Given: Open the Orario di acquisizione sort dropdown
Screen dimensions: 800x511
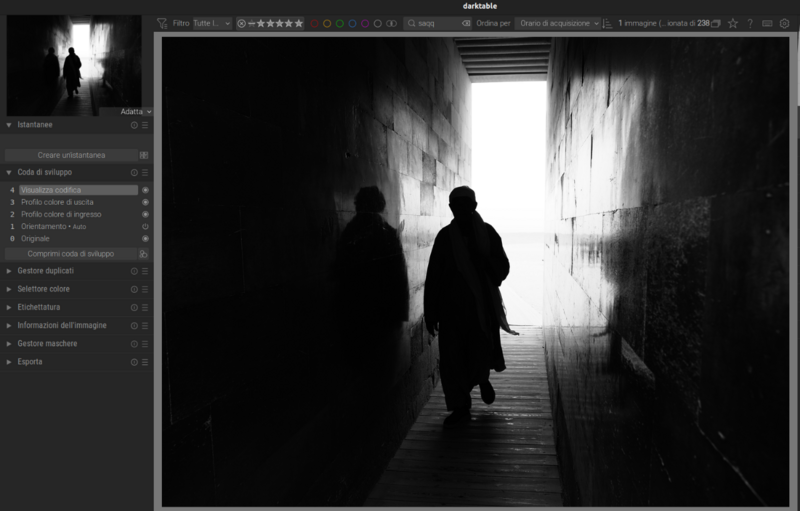Looking at the screenshot, I should click(x=559, y=23).
